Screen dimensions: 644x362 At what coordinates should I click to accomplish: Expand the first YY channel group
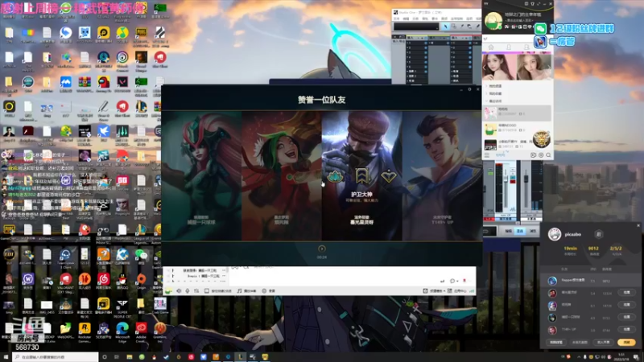[487, 86]
